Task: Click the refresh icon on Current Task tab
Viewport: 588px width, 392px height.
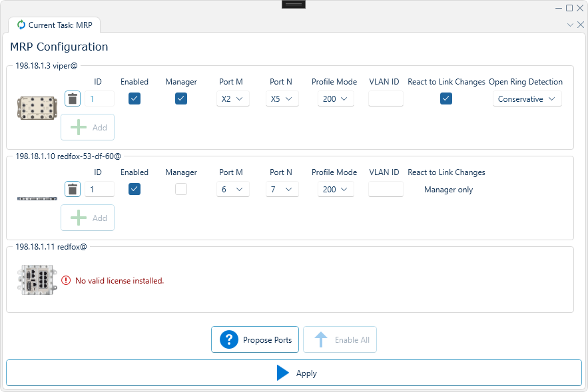Action: click(22, 25)
